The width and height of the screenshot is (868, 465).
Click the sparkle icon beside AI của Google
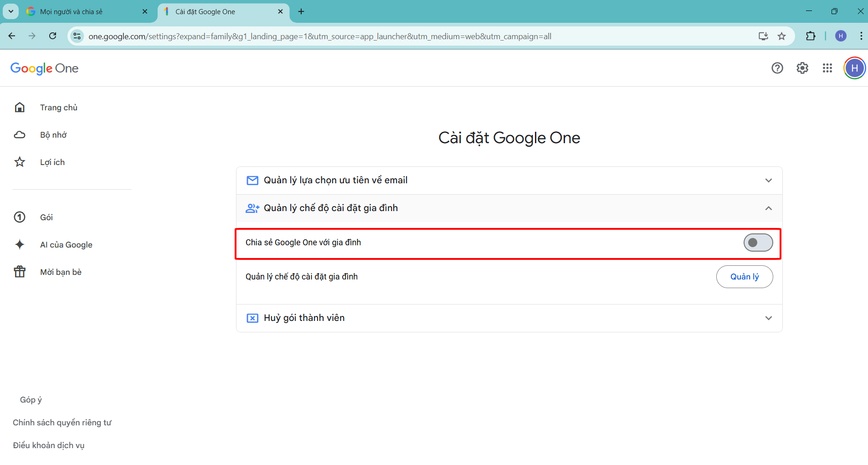(20, 244)
